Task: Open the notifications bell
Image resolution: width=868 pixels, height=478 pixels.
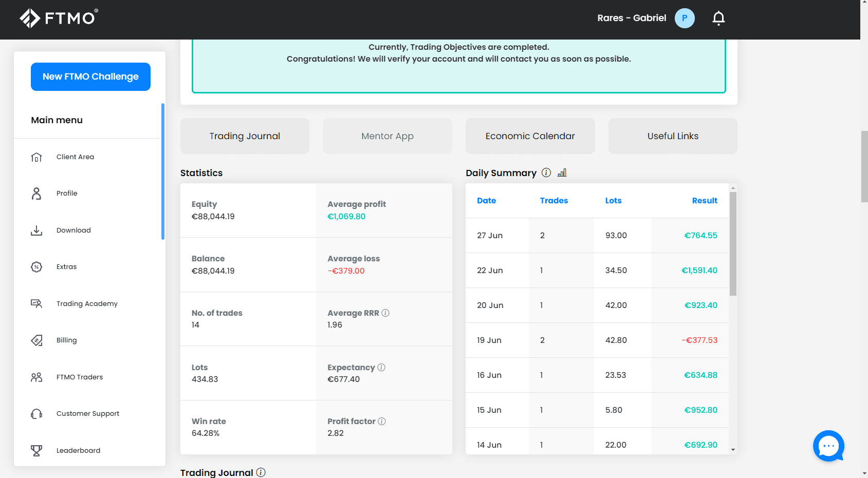Action: (718, 18)
